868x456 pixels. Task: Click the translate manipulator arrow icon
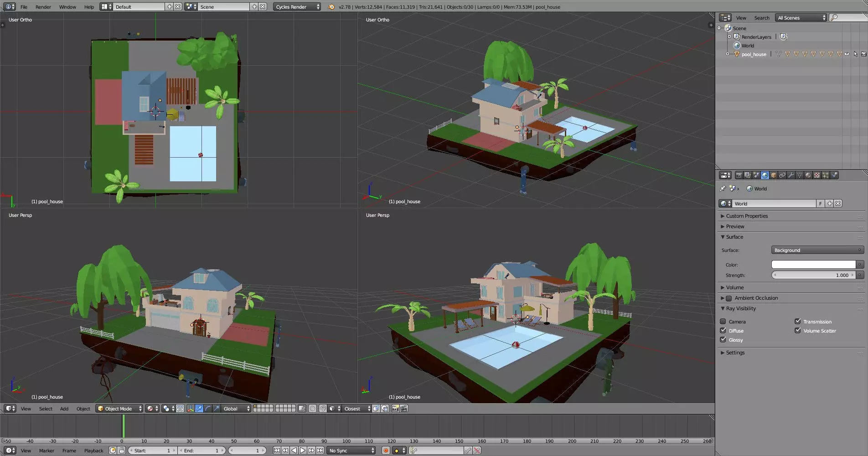pos(199,409)
